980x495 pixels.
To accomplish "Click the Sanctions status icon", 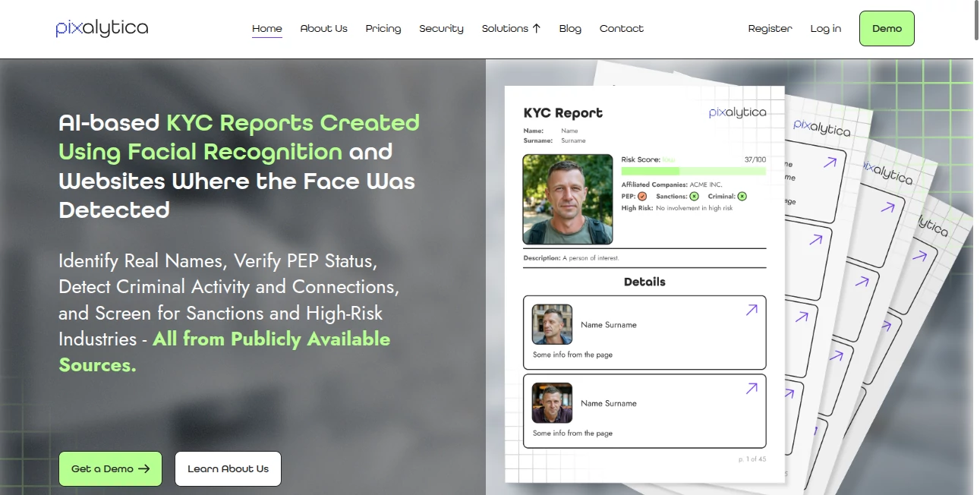I will pos(694,197).
